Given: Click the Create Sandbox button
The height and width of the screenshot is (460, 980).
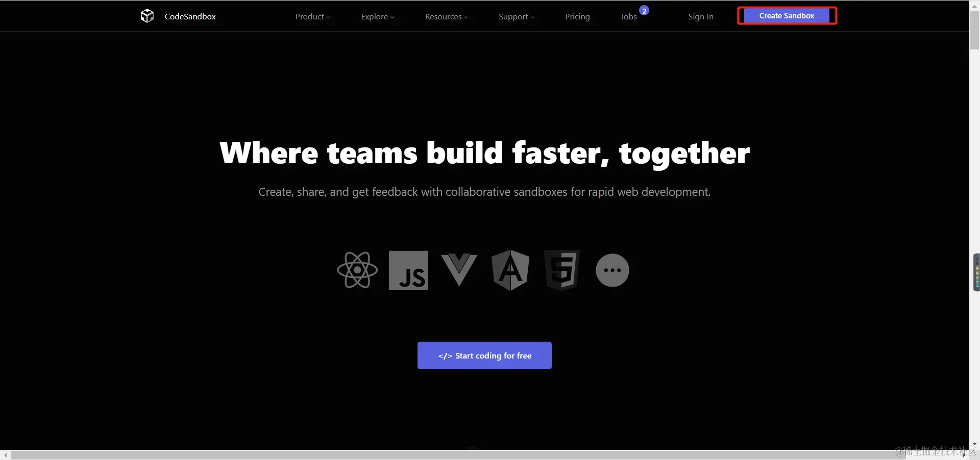Looking at the screenshot, I should 787,16.
